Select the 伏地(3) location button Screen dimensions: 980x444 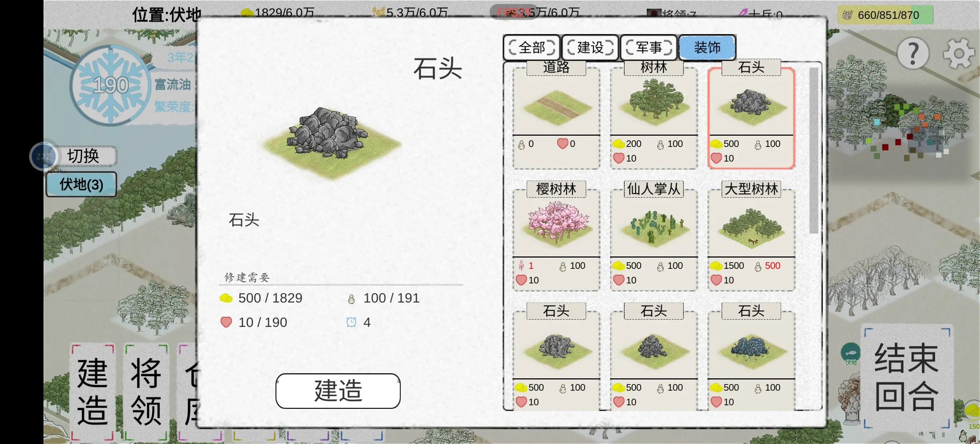(x=81, y=184)
